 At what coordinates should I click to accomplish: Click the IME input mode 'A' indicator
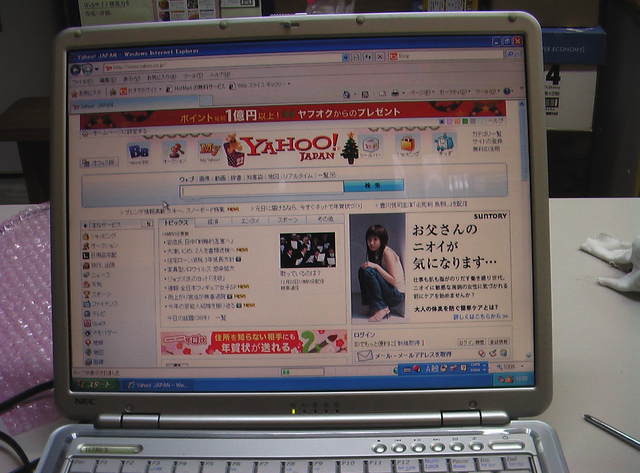[x=429, y=369]
